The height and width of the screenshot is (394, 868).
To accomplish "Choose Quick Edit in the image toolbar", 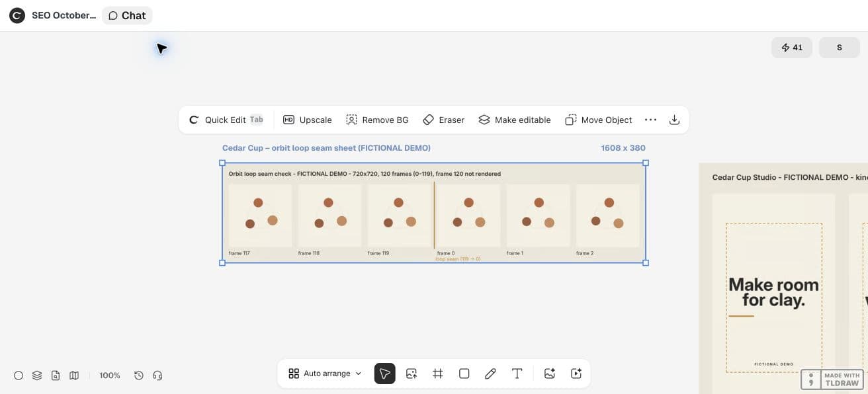I will pos(226,120).
